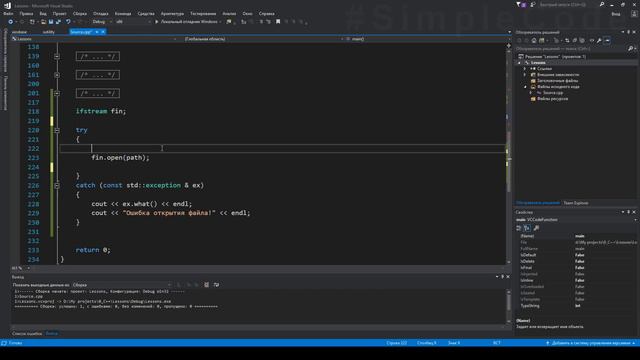Click the Refresh icon in Solution Explorer

567,40
